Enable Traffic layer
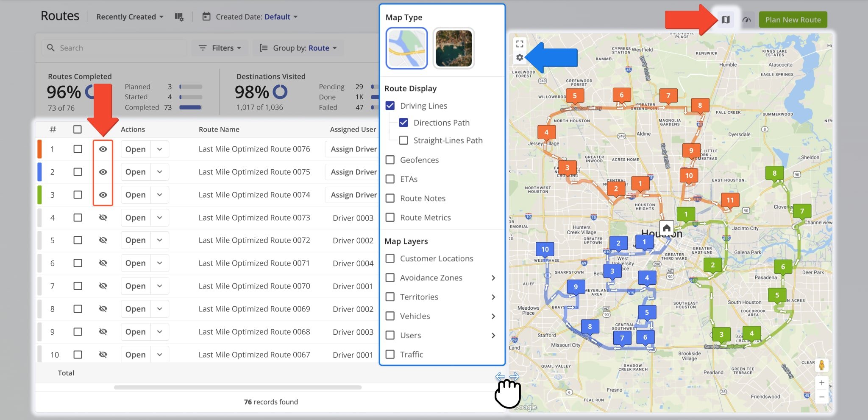This screenshot has width=868, height=420. (x=390, y=354)
